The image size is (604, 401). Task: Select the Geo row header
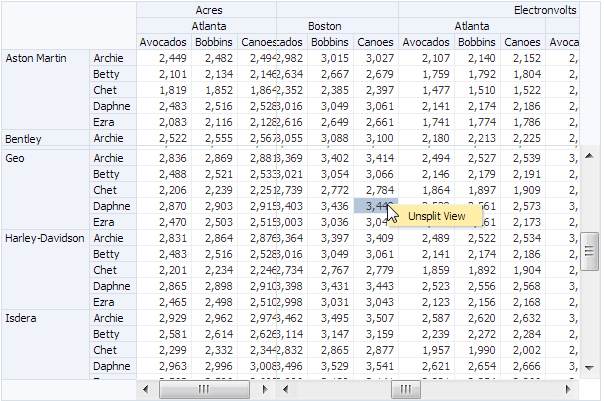[x=45, y=190]
